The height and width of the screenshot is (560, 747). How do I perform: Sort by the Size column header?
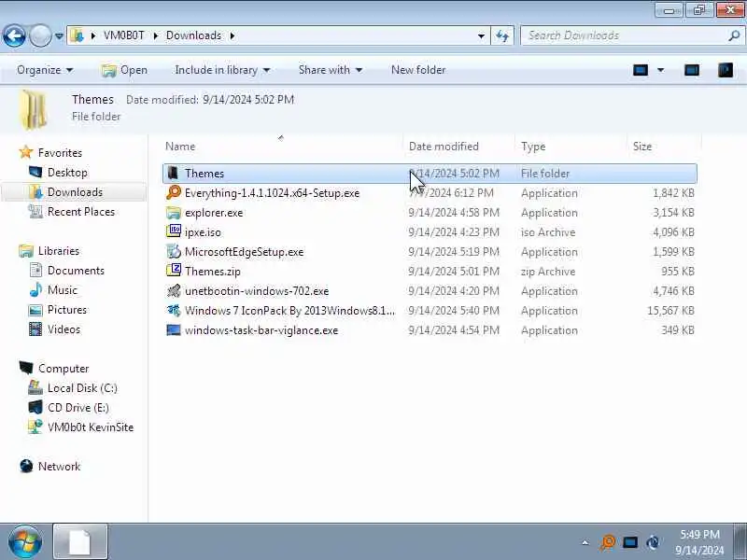[x=664, y=147]
